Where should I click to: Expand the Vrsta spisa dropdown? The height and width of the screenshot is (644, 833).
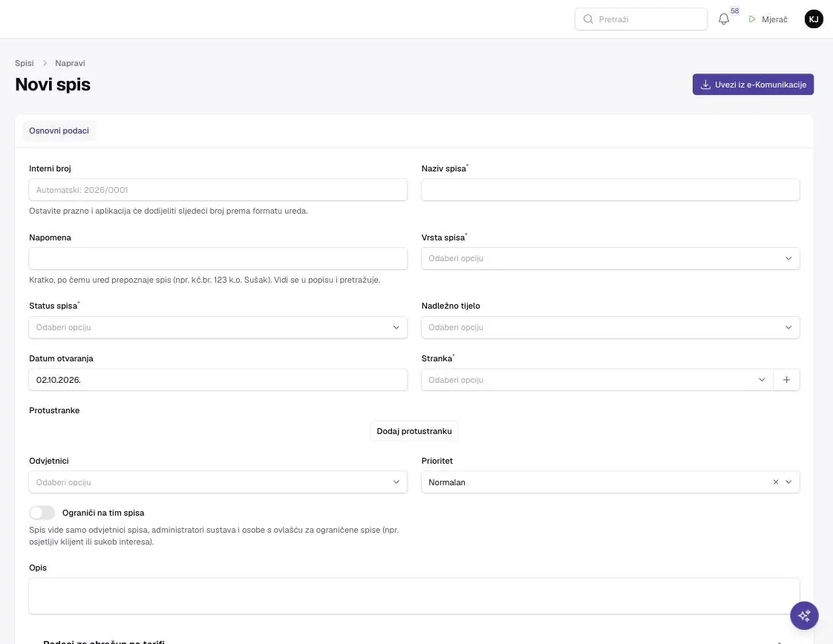pos(610,258)
